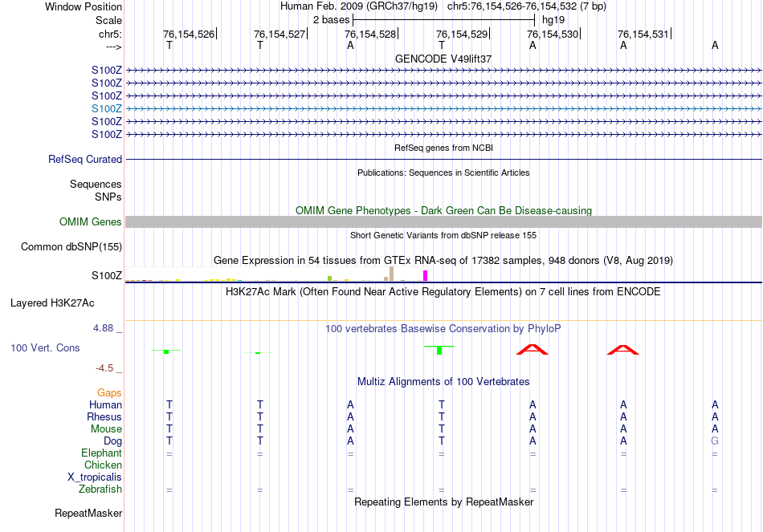Click the Chicken species label
This screenshot has height=532, width=763.
[103, 465]
